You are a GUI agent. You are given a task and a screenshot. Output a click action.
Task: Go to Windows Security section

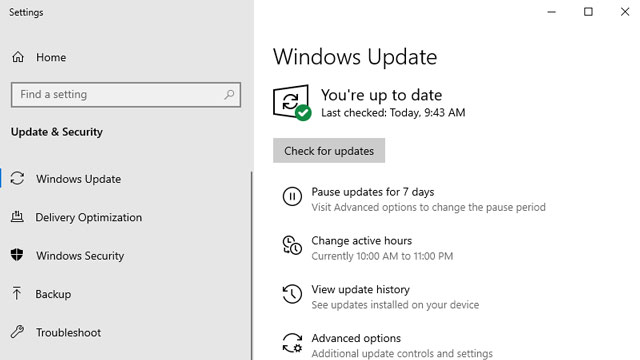(x=80, y=256)
